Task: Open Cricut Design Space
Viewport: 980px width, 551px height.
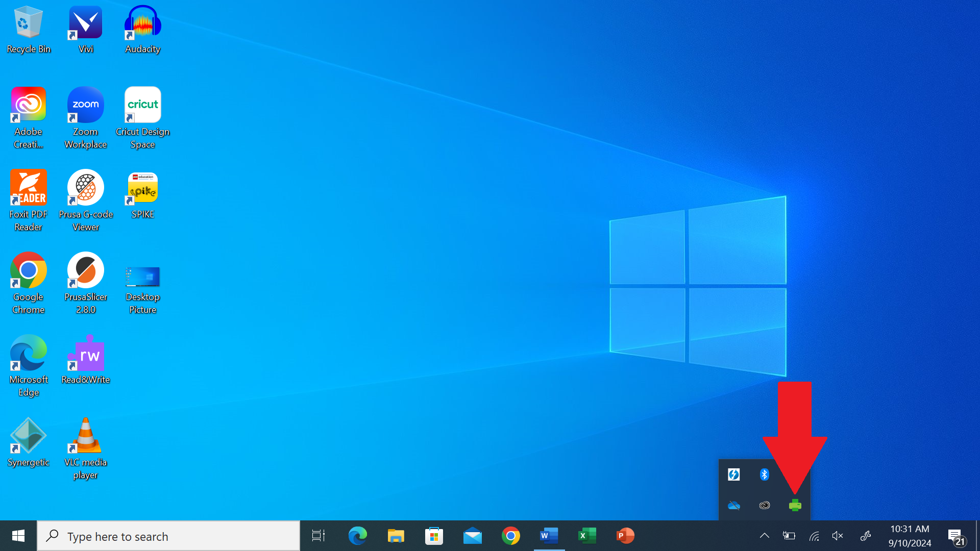Action: (x=142, y=104)
